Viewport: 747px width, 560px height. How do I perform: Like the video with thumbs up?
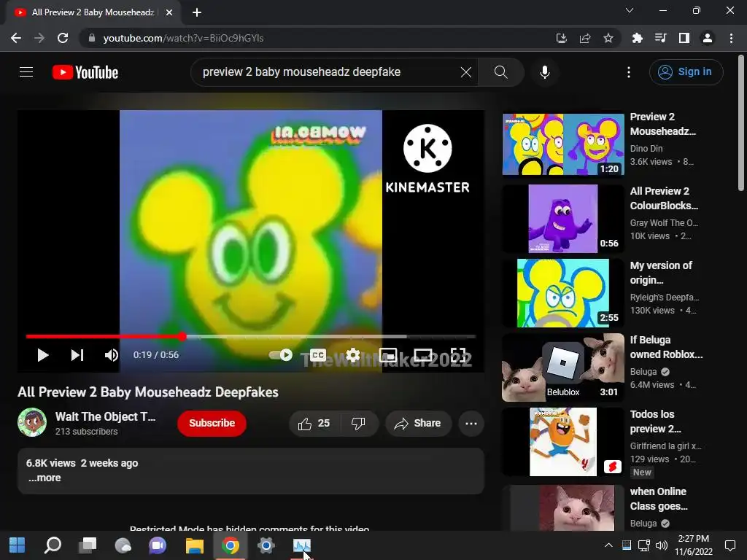click(314, 424)
